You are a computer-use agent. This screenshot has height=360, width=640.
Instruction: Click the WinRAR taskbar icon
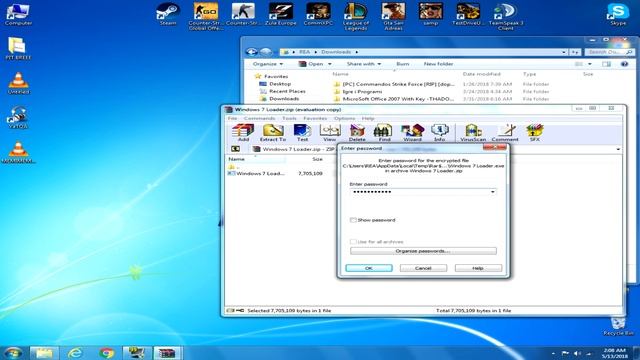pos(167,353)
